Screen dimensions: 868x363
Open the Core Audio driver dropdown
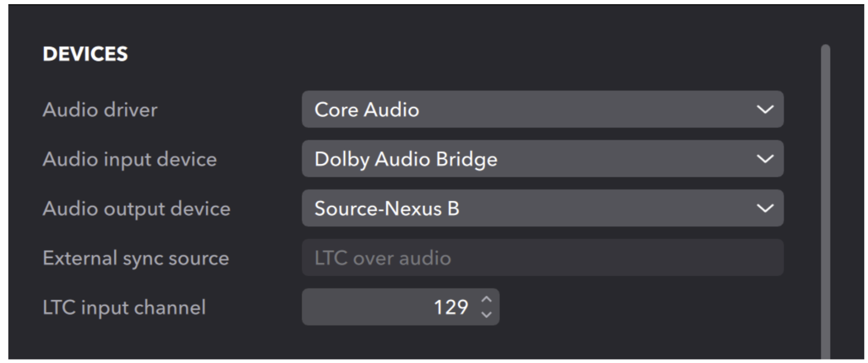pyautogui.click(x=542, y=109)
